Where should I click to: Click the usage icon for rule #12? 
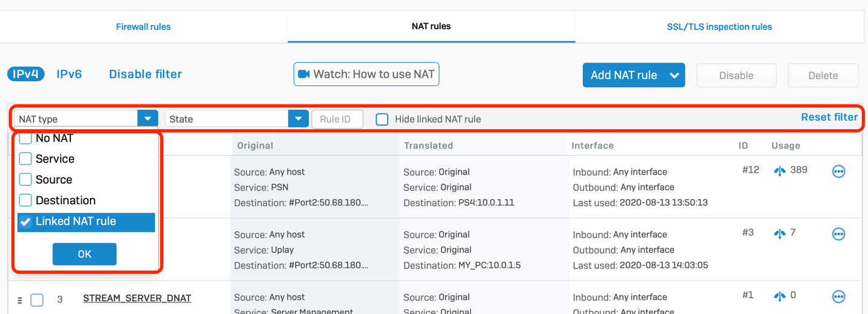point(779,171)
